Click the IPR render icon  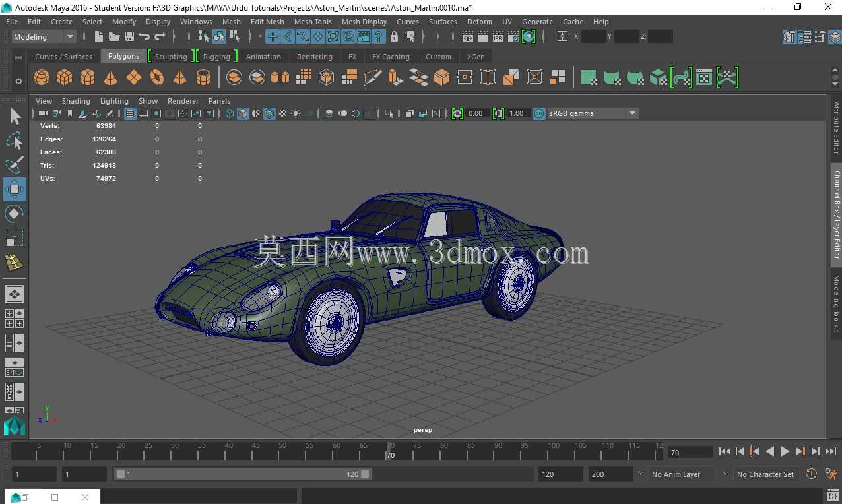pos(498,36)
